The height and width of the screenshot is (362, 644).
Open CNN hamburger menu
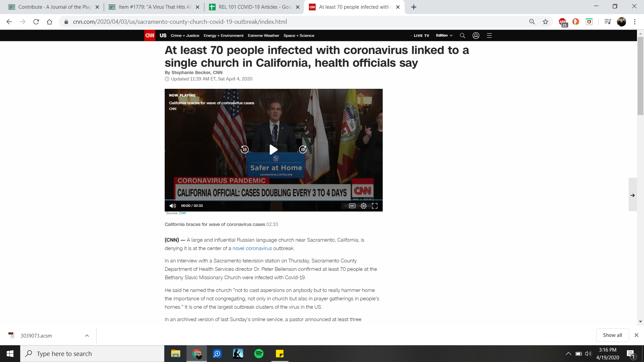pyautogui.click(x=489, y=36)
